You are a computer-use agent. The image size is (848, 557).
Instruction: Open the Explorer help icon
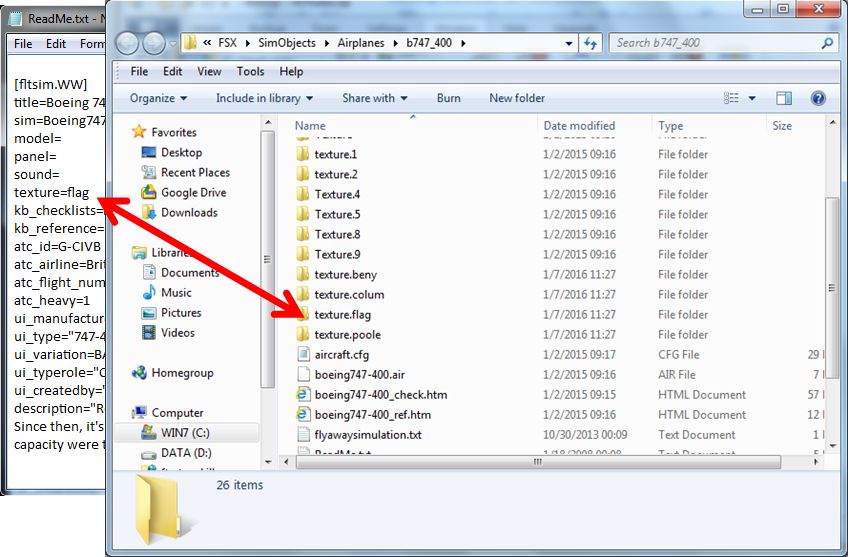(x=818, y=98)
